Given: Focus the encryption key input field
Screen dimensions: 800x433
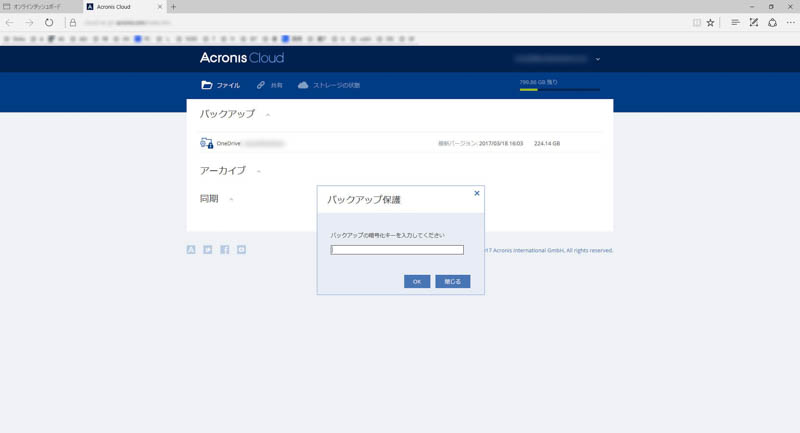Looking at the screenshot, I should click(x=397, y=250).
